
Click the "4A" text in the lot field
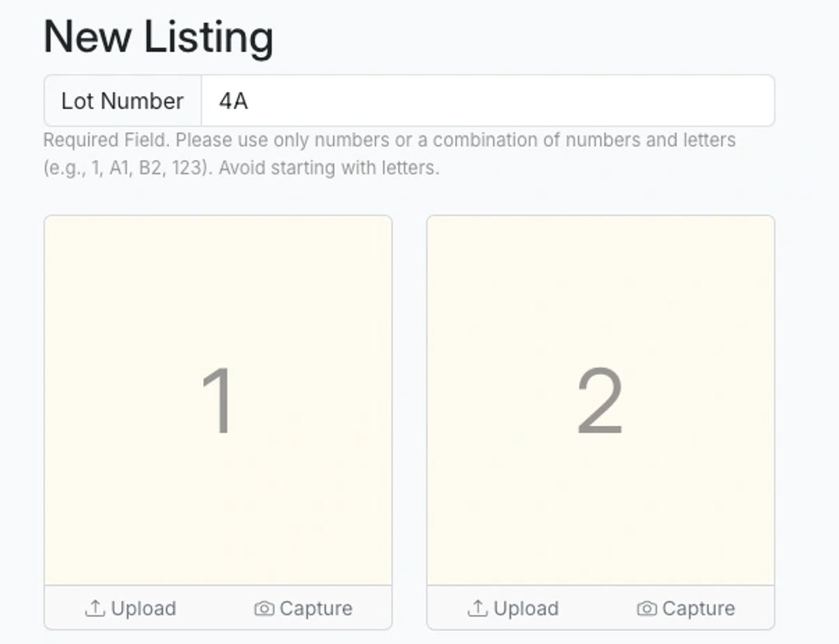[x=234, y=101]
